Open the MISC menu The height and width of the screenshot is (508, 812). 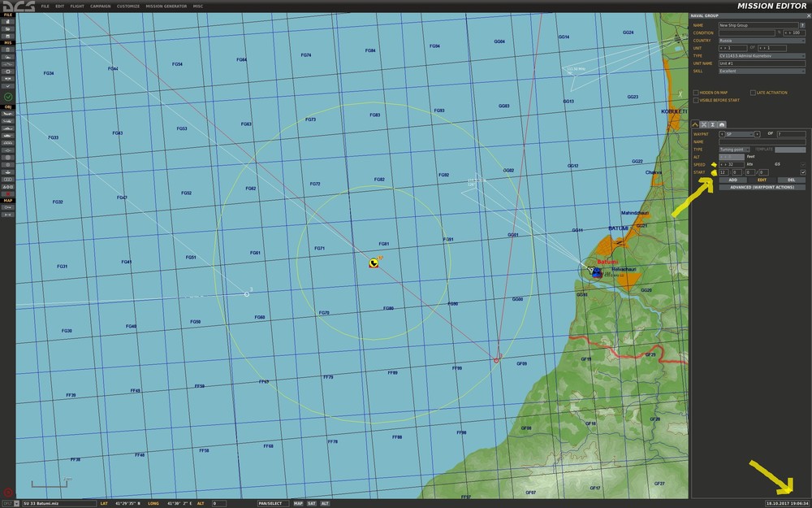click(198, 7)
